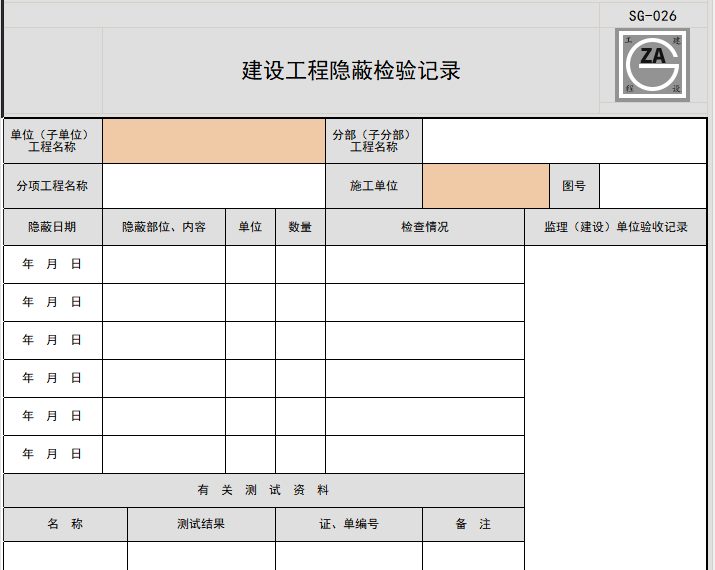Select the 有关测试资料 section header

[264, 490]
